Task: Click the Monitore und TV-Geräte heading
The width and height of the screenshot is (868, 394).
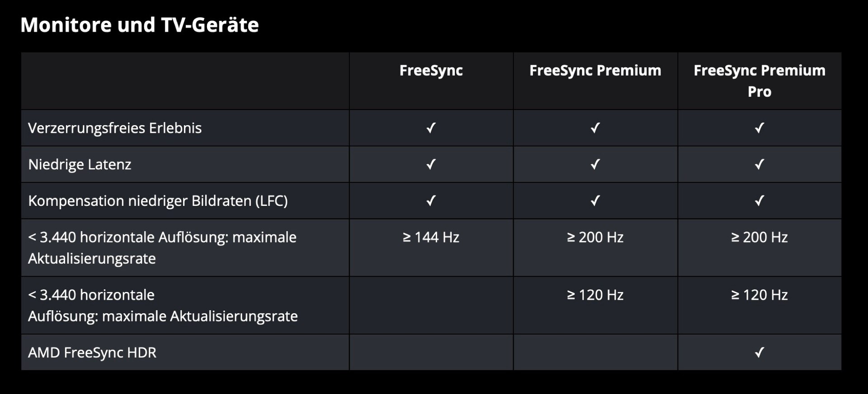Action: tap(140, 25)
